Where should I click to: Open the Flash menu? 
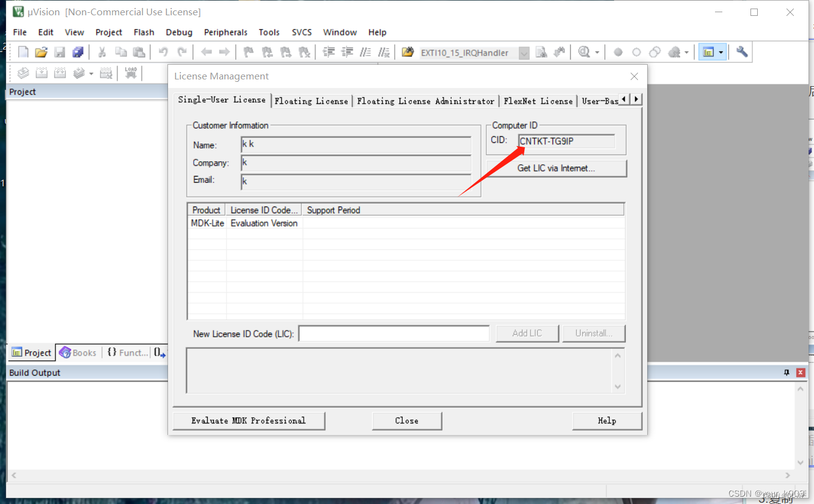[144, 32]
